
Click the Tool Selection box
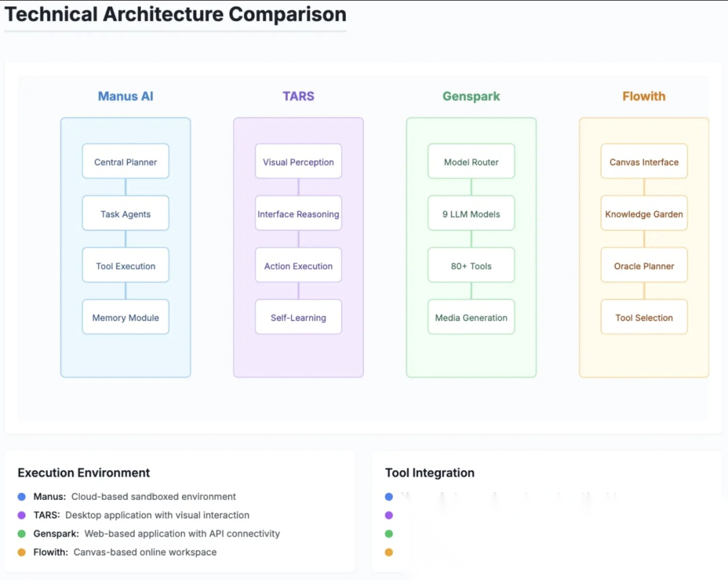click(644, 317)
